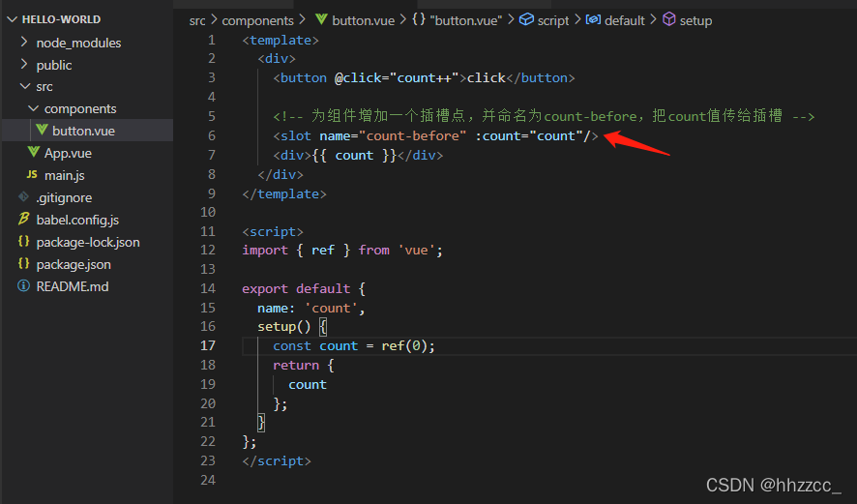Click the Chinese comment on line 5

click(544, 116)
